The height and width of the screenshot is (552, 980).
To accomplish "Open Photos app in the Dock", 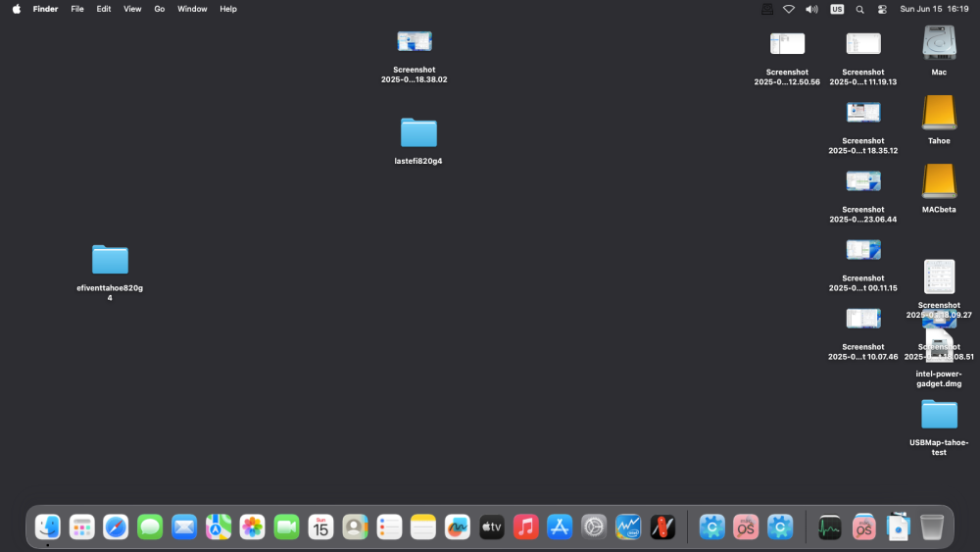I will click(253, 527).
